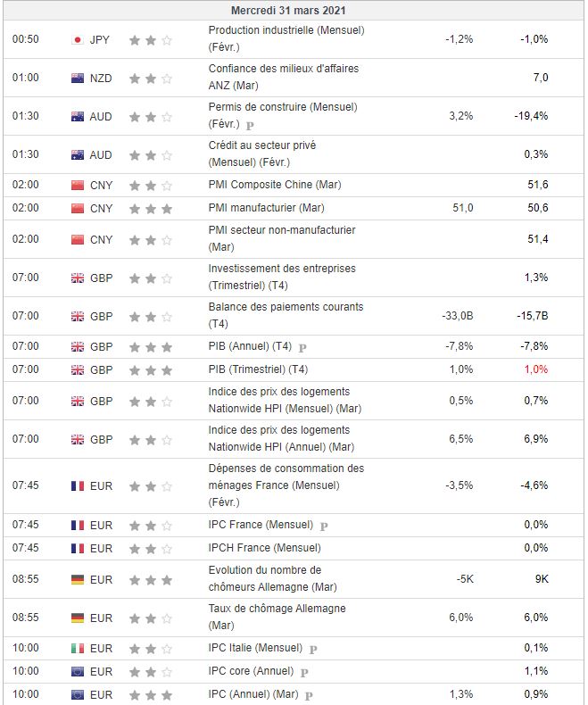Open the PMI Composite Chine (Mar) event
This screenshot has height=705, width=588.
click(274, 185)
